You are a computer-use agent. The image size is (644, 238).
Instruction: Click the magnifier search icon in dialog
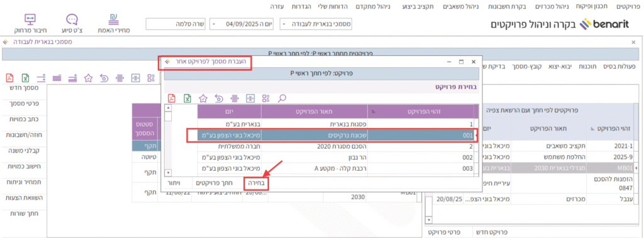click(282, 98)
